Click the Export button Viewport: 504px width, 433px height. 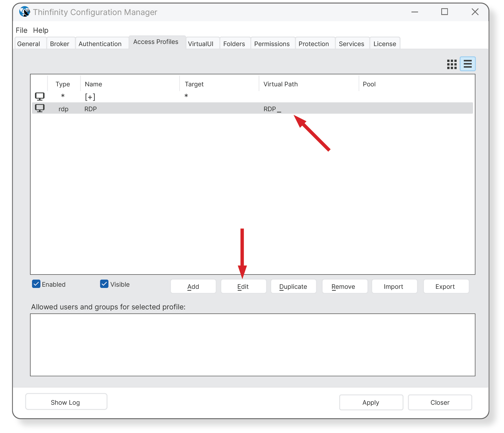[x=446, y=286]
